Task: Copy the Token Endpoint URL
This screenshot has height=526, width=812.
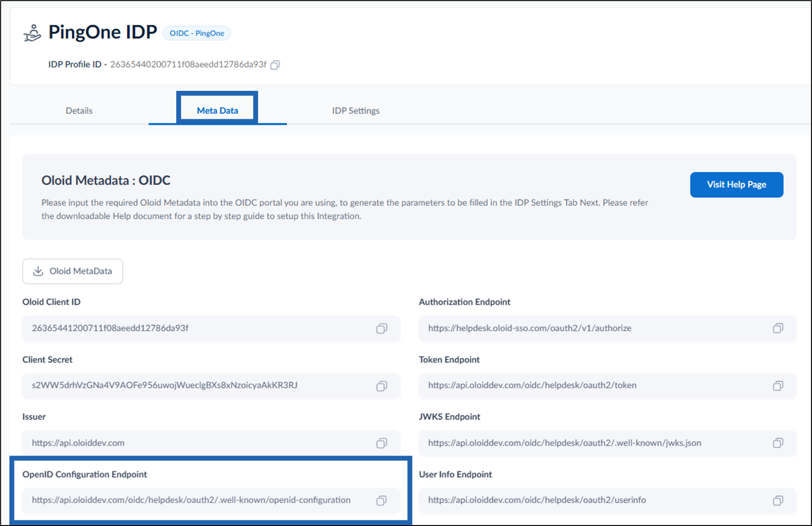Action: [x=778, y=386]
